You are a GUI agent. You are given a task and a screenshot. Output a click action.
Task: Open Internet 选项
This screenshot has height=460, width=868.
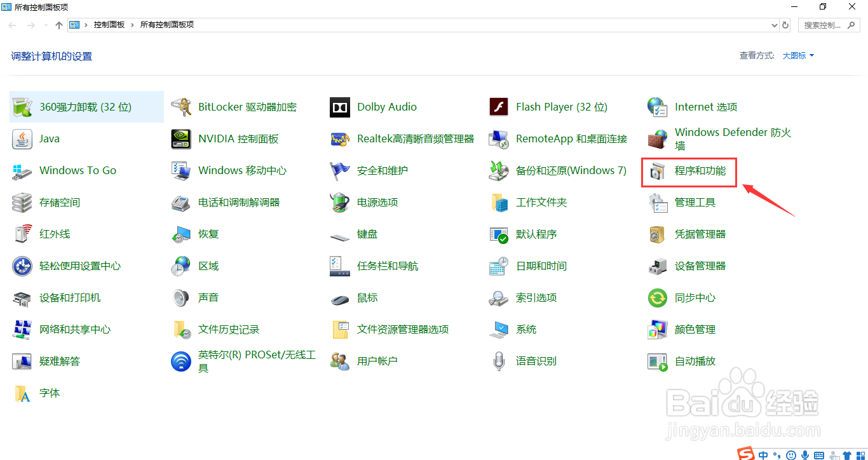(x=705, y=107)
